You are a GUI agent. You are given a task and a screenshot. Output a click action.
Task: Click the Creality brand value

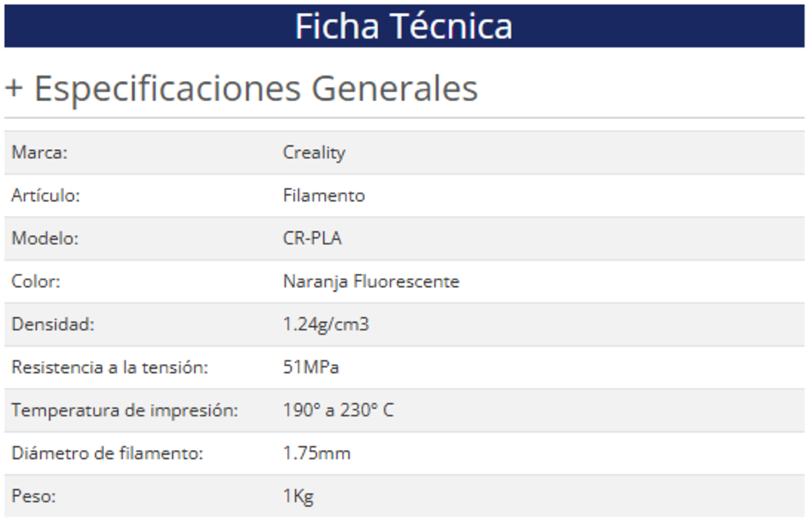point(314,152)
